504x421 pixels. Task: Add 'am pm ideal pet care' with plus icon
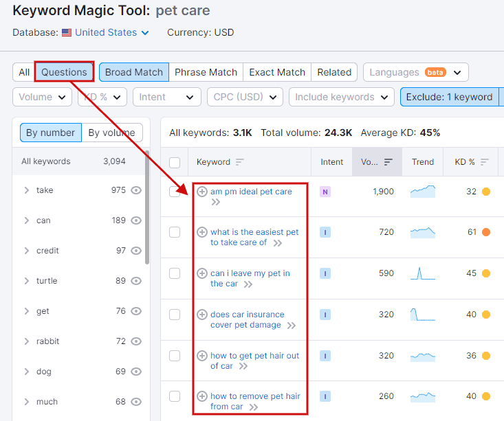point(202,192)
